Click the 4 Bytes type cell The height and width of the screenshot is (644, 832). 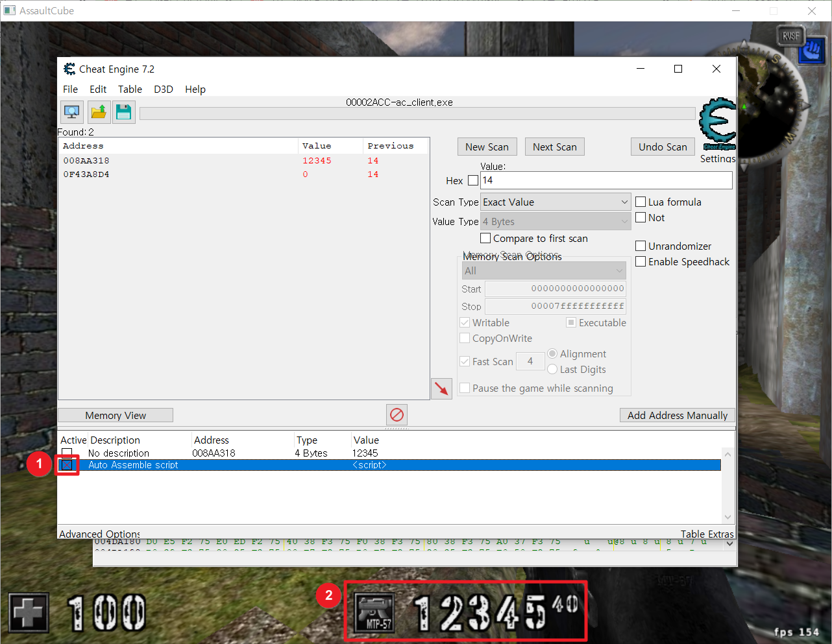(x=311, y=453)
